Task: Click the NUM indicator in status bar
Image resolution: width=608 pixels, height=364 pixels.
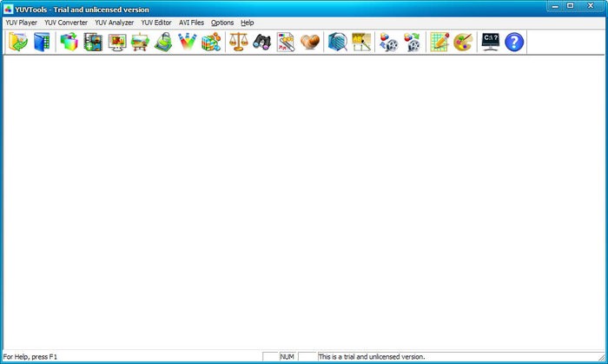Action: (287, 357)
